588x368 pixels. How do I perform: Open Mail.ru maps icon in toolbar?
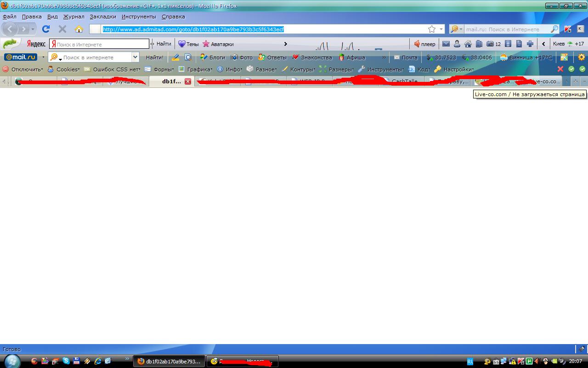click(564, 57)
